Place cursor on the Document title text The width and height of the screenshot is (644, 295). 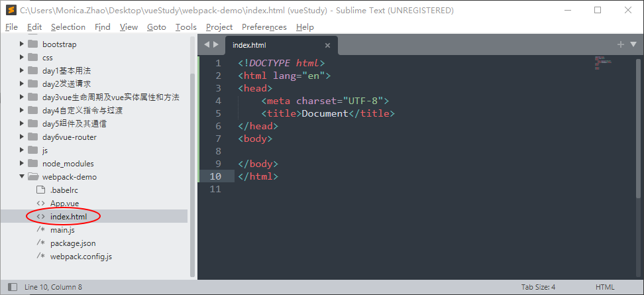pyautogui.click(x=325, y=113)
